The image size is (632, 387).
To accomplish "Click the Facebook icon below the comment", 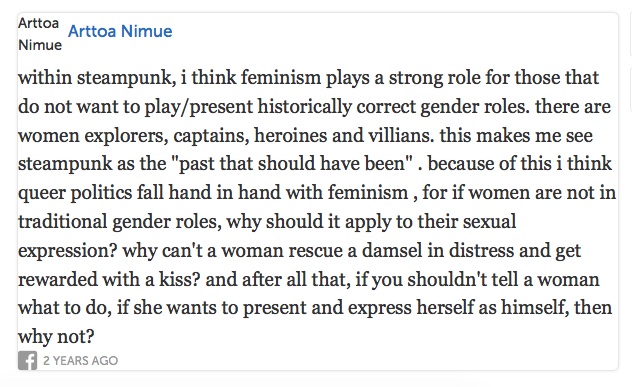I will coord(27,360).
